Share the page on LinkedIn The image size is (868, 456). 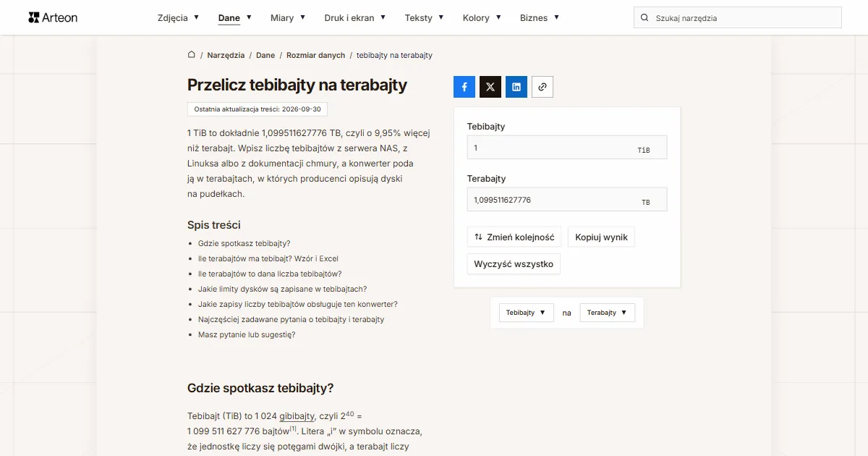point(516,87)
